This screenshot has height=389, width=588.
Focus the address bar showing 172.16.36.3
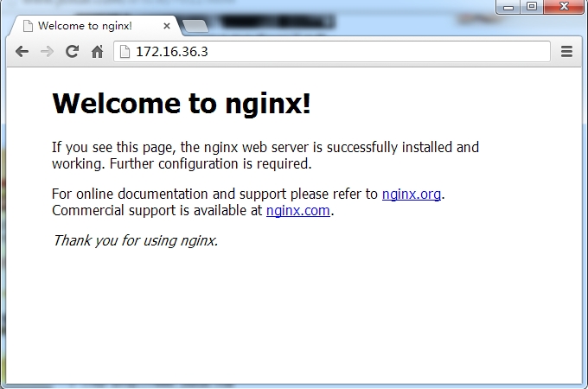[332, 51]
